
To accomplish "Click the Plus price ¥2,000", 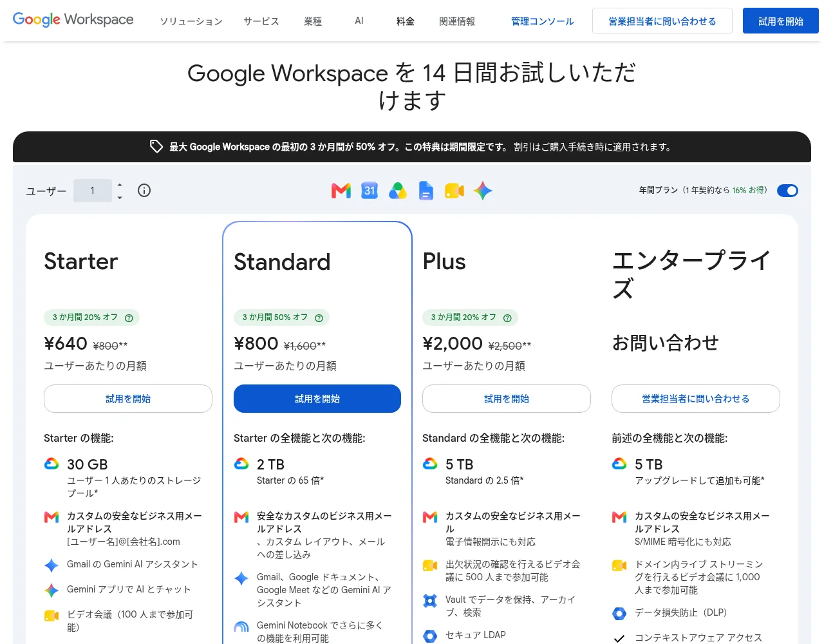I will (453, 343).
